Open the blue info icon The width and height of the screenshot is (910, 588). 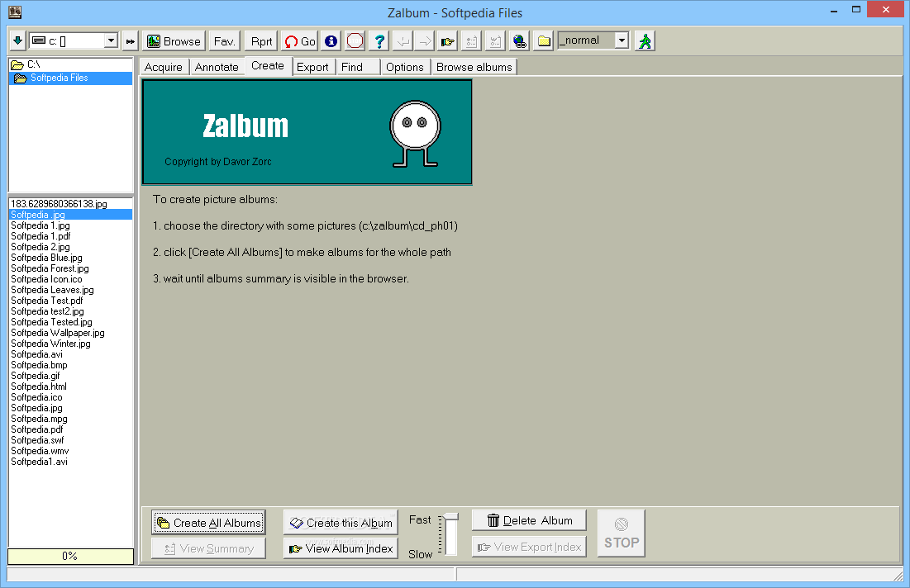331,41
